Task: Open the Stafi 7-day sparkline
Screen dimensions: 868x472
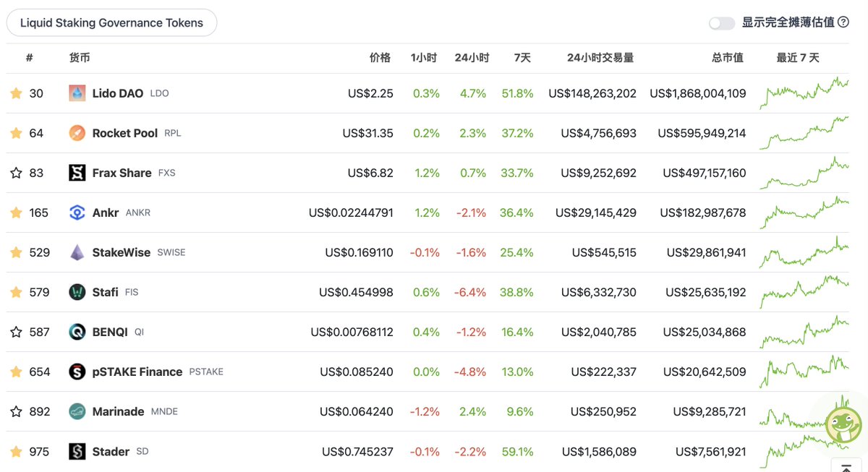Action: coord(804,292)
